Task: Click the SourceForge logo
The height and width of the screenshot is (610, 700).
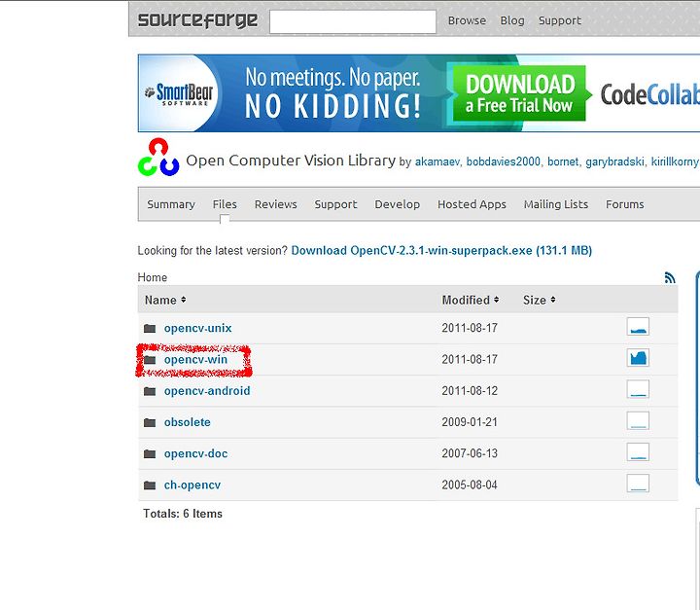Action: pyautogui.click(x=197, y=20)
